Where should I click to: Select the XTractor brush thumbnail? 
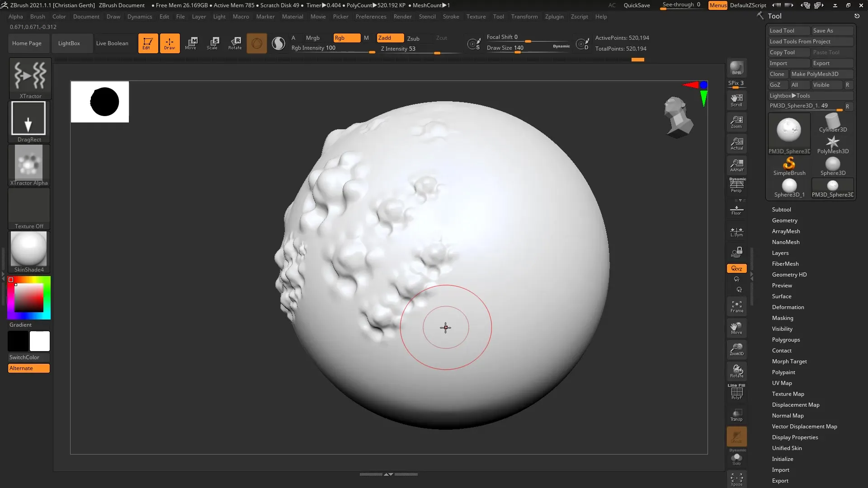point(30,78)
